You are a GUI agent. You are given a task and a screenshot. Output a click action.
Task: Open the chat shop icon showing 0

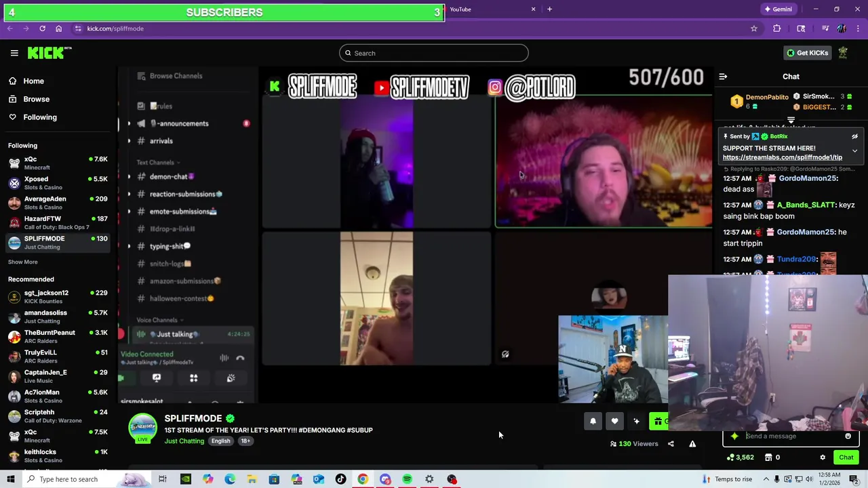[772, 457]
